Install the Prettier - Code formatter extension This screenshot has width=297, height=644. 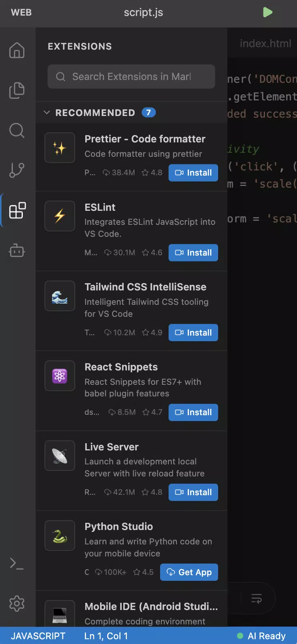tap(193, 173)
